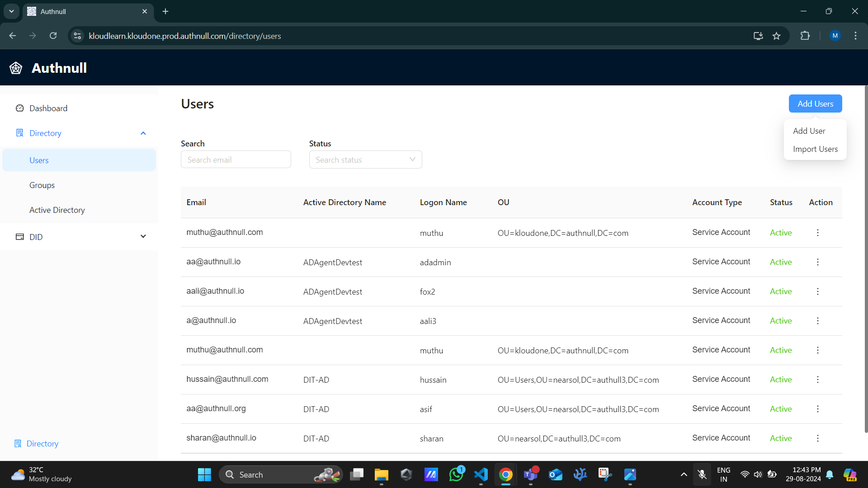Click the Directory sidebar icon
Screen dimensions: 868x488
coord(20,133)
